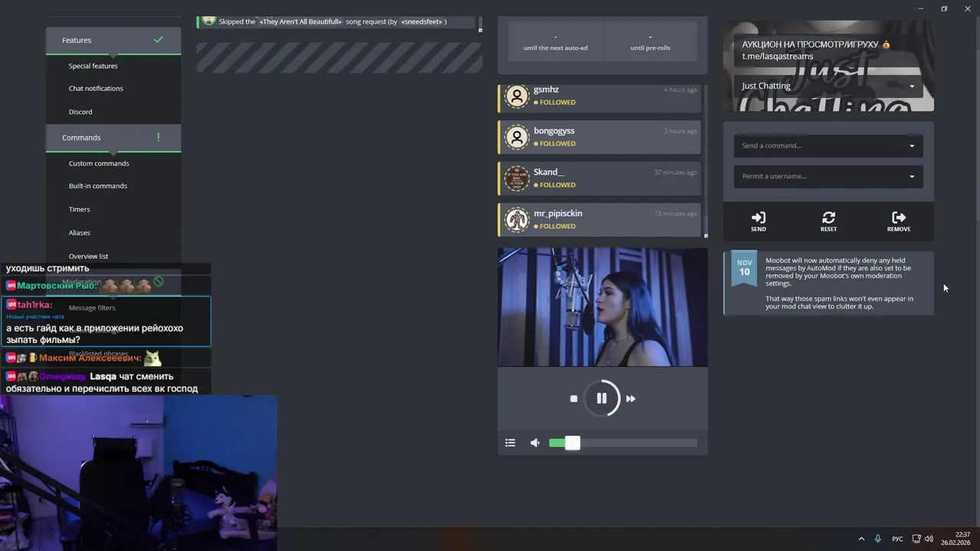Open the Permit a username dropdown

coord(828,176)
